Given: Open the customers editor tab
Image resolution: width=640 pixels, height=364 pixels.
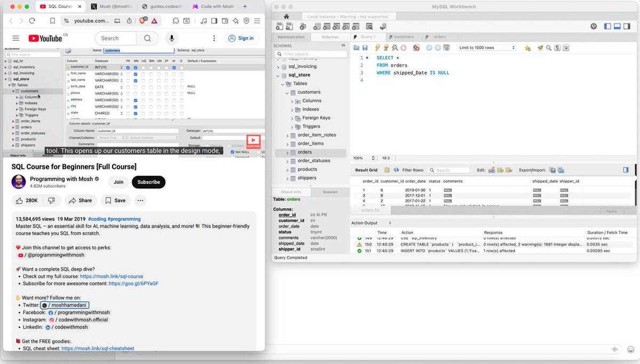Looking at the screenshot, I should pos(404,37).
